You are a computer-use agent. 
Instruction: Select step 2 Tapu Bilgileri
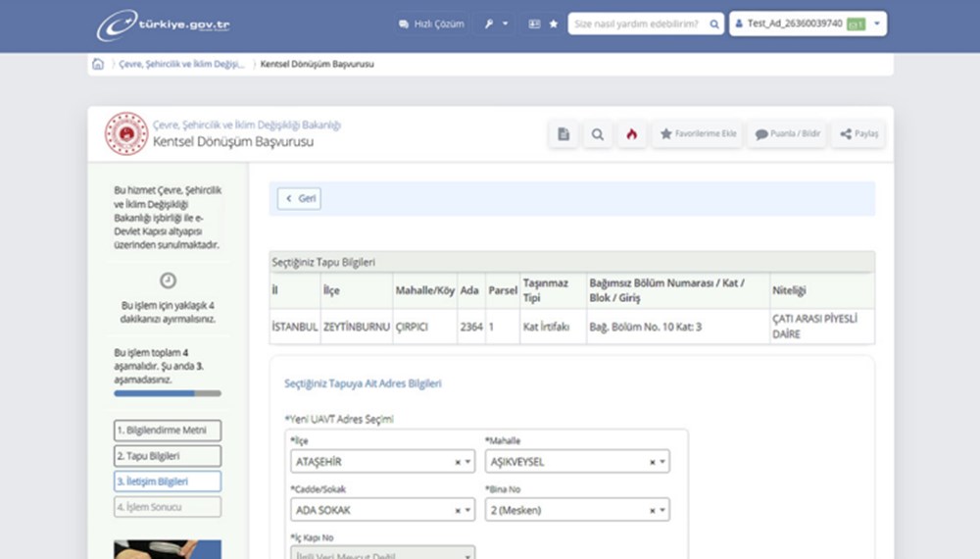168,456
